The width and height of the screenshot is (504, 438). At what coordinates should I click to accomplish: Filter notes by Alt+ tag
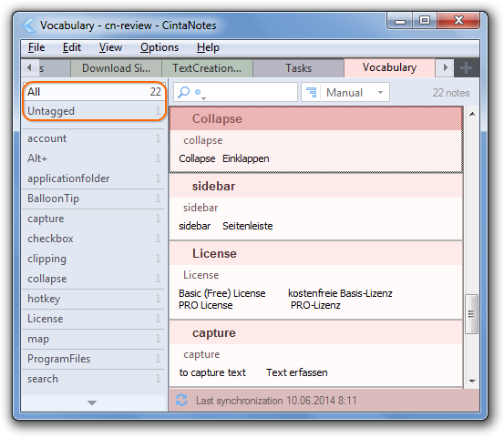point(94,158)
